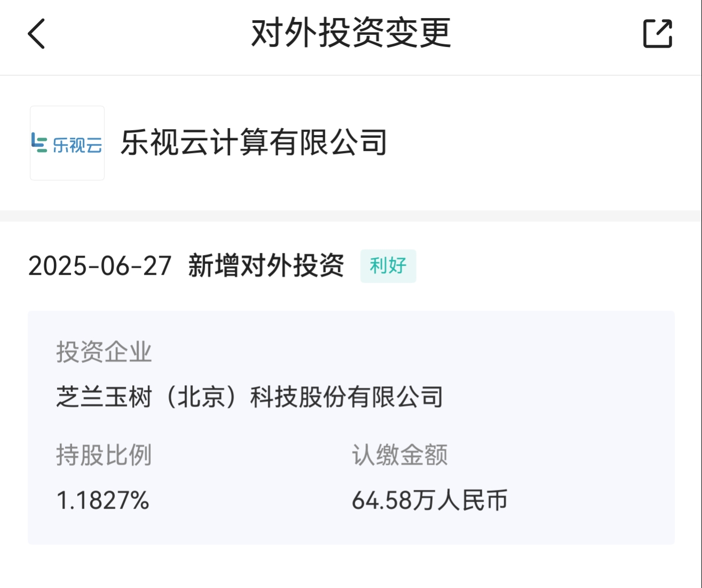
Task: Select the 1.1827% share value
Action: coord(102,500)
